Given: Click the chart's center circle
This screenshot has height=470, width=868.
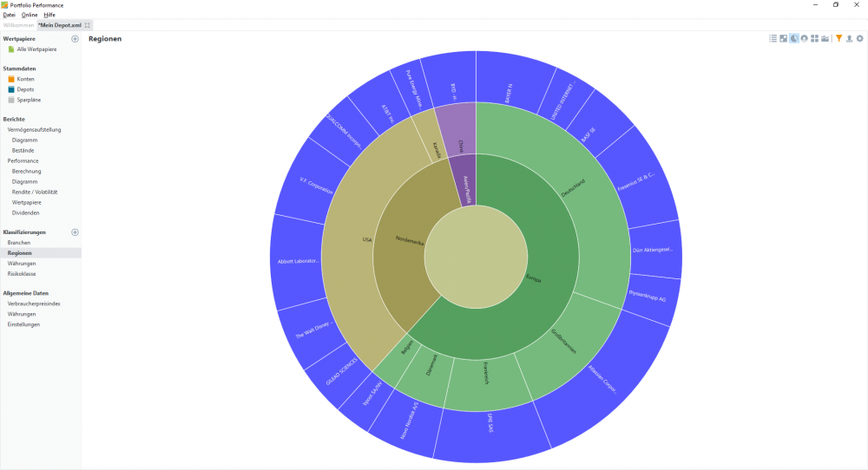Looking at the screenshot, I should tap(476, 258).
